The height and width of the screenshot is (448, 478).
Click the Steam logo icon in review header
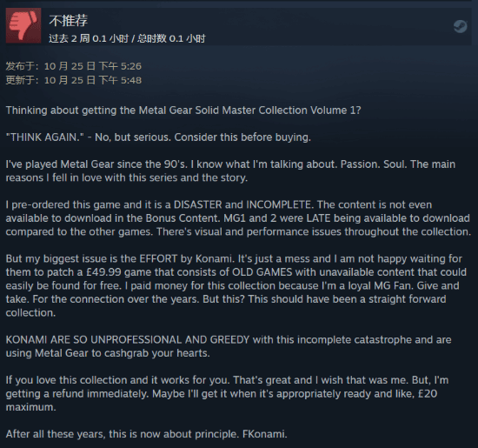pyautogui.click(x=460, y=27)
